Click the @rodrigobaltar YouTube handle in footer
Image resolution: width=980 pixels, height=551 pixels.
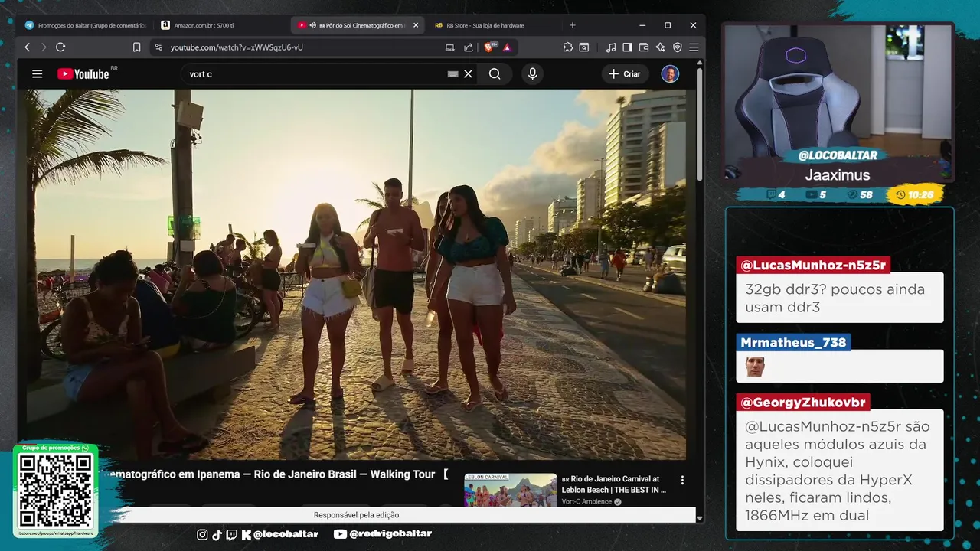(x=390, y=534)
